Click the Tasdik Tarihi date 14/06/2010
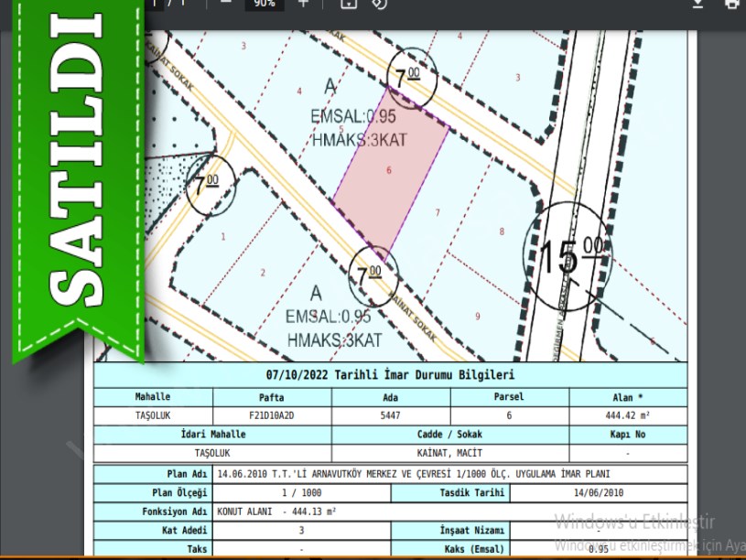Viewport: 746px width, 560px height. [x=597, y=493]
